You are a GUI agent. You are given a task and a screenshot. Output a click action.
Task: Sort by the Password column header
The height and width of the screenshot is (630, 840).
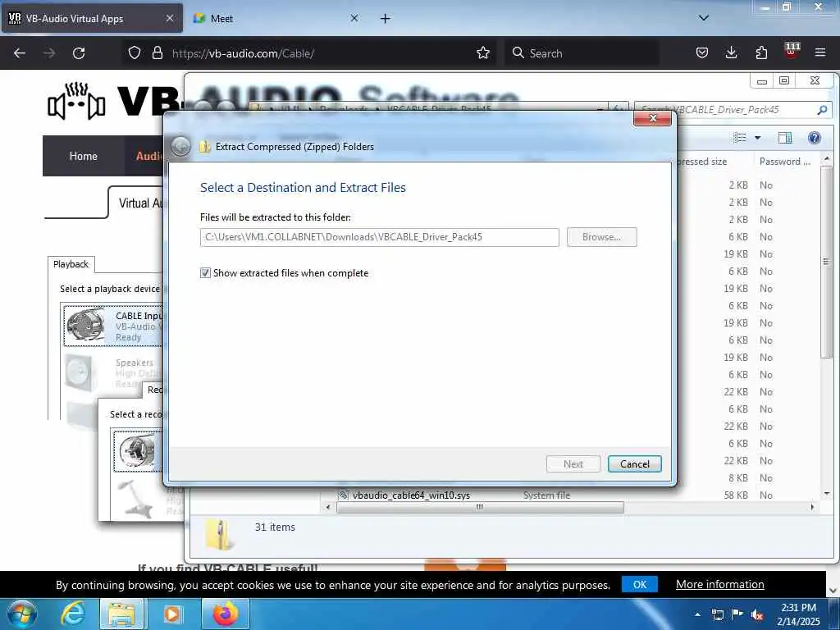pyautogui.click(x=785, y=162)
